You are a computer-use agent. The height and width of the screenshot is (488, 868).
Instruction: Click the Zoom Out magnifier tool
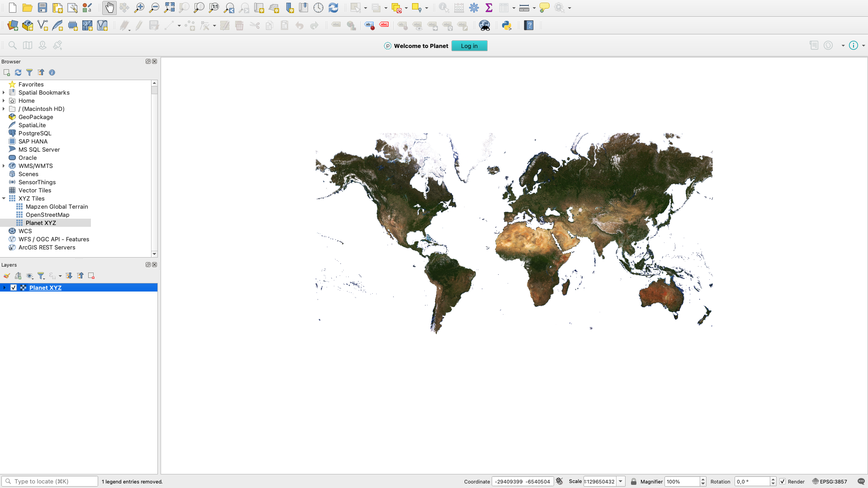coord(154,8)
